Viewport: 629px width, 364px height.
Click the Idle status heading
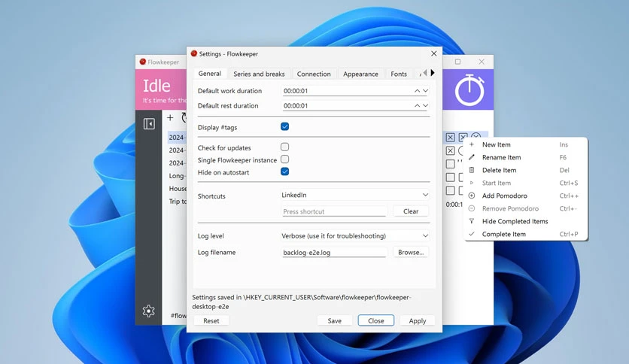click(156, 86)
